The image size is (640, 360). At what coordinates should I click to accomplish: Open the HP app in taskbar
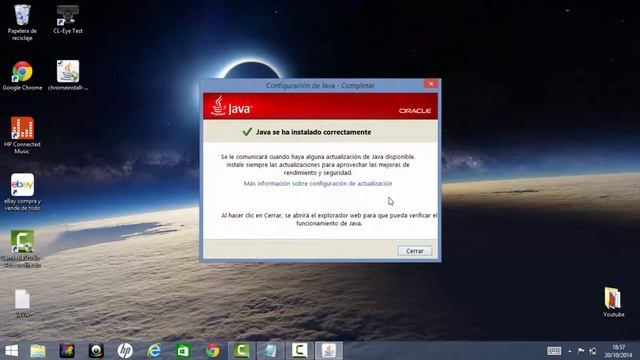point(125,351)
